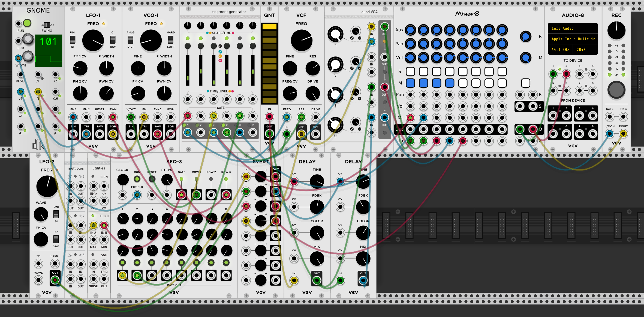Viewport: 644px width, 317px height.
Task: Click the RUN button on SEQ-3
Action: coord(137,179)
